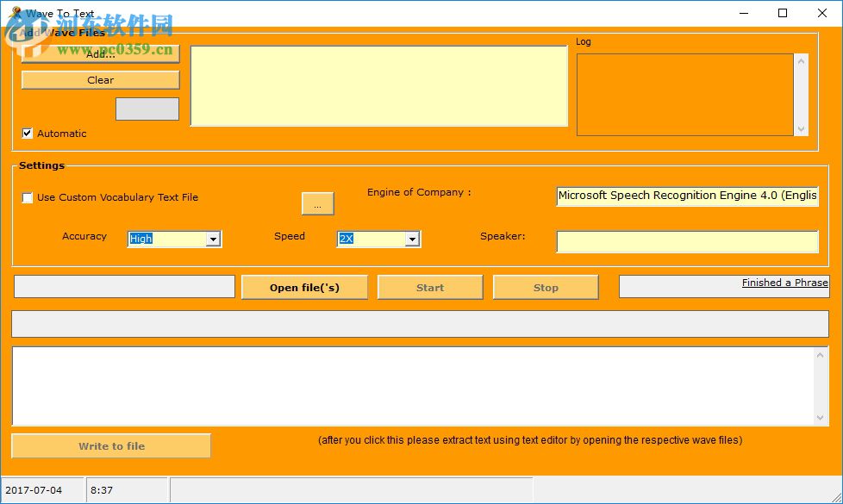843x504 pixels.
Task: Maximize the Wave To Text window
Action: (x=783, y=13)
